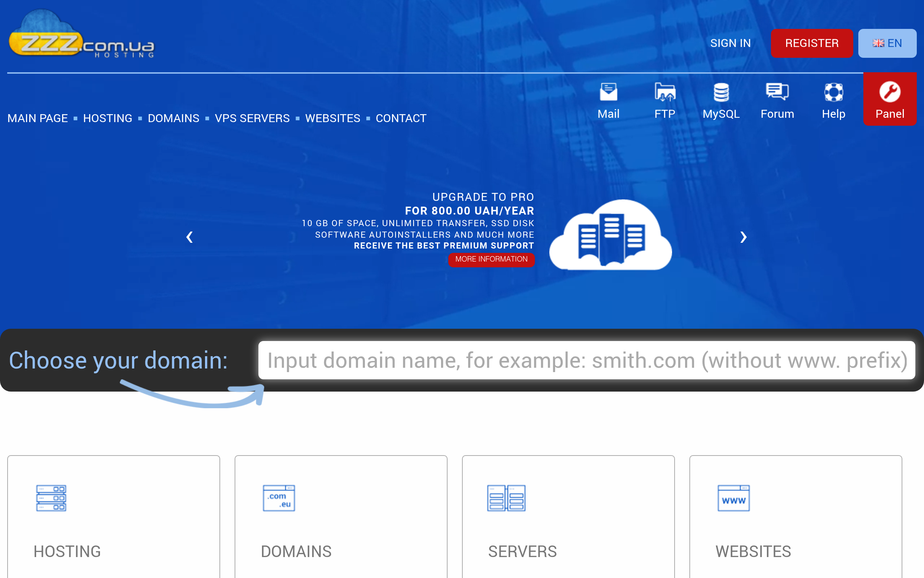Image resolution: width=924 pixels, height=578 pixels.
Task: Open the WEBSITES menu item
Action: pyautogui.click(x=332, y=118)
